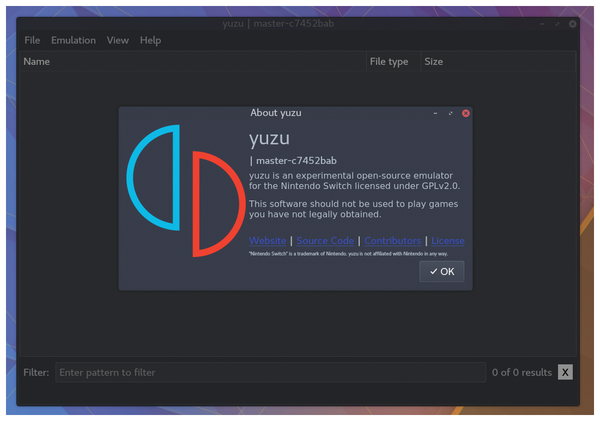The width and height of the screenshot is (600, 421).
Task: Minimize the About yuzu dialog
Action: pyautogui.click(x=435, y=113)
